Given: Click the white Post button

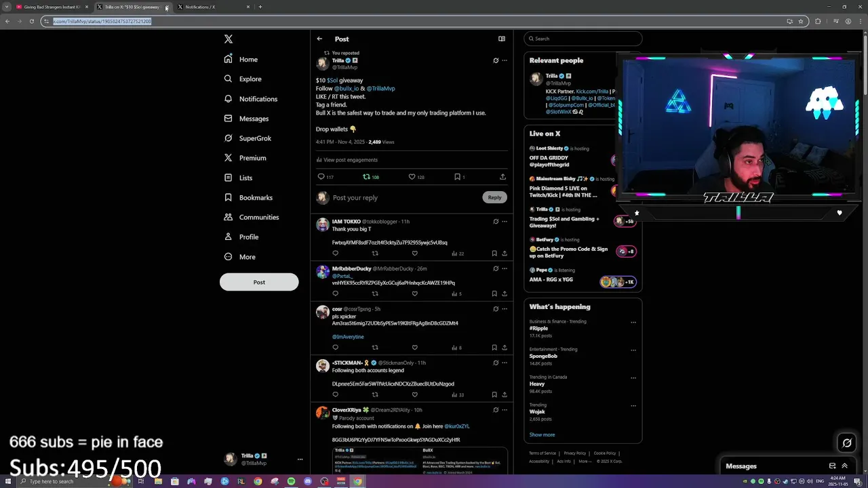Looking at the screenshot, I should (259, 282).
